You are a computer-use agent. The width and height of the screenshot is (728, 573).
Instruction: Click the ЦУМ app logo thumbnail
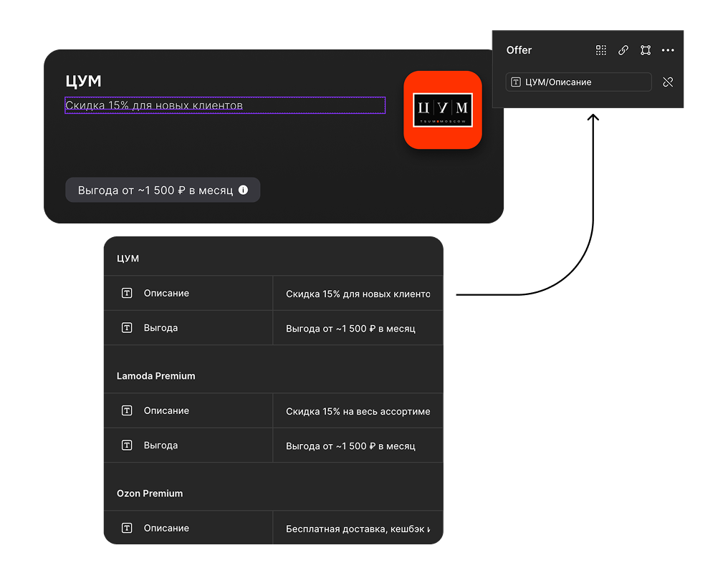coord(442,110)
